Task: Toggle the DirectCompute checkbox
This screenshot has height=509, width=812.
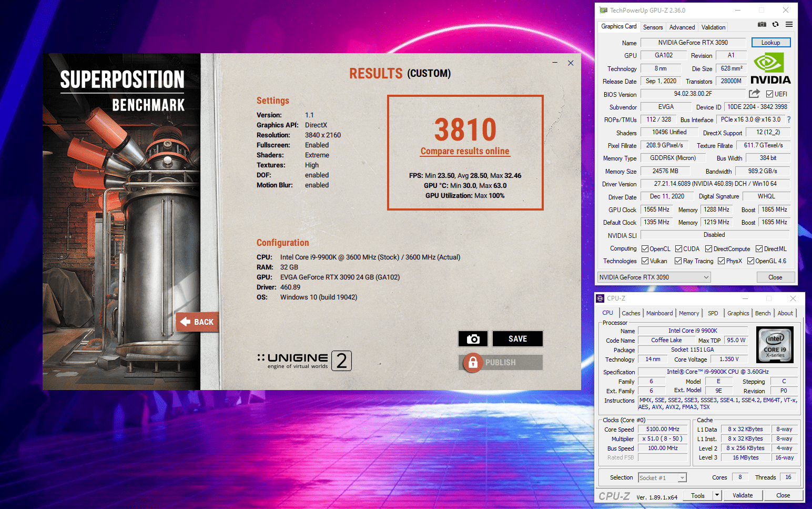Action: pos(708,249)
